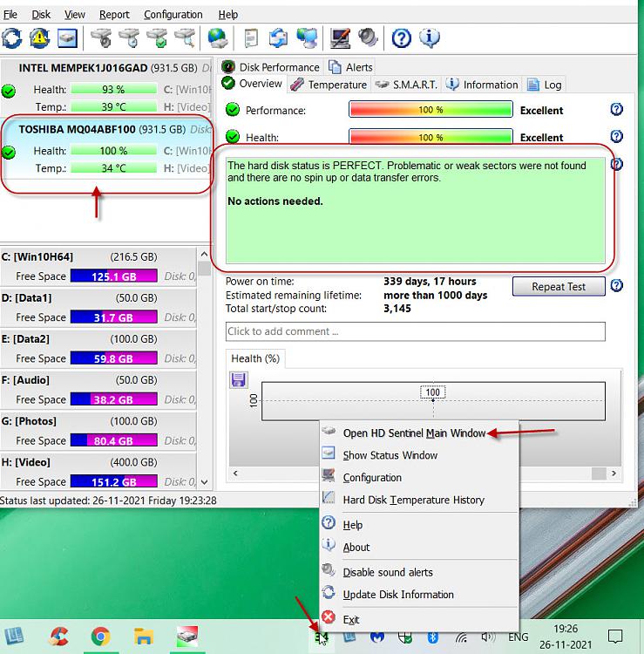The image size is (644, 654).
Task: Click the help icon beside Repeat Test
Action: tap(617, 286)
